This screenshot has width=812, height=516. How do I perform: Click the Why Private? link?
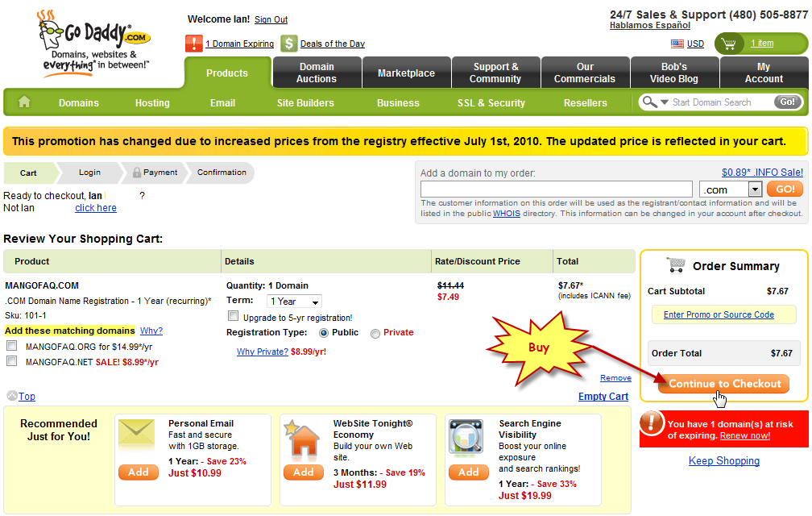click(263, 352)
